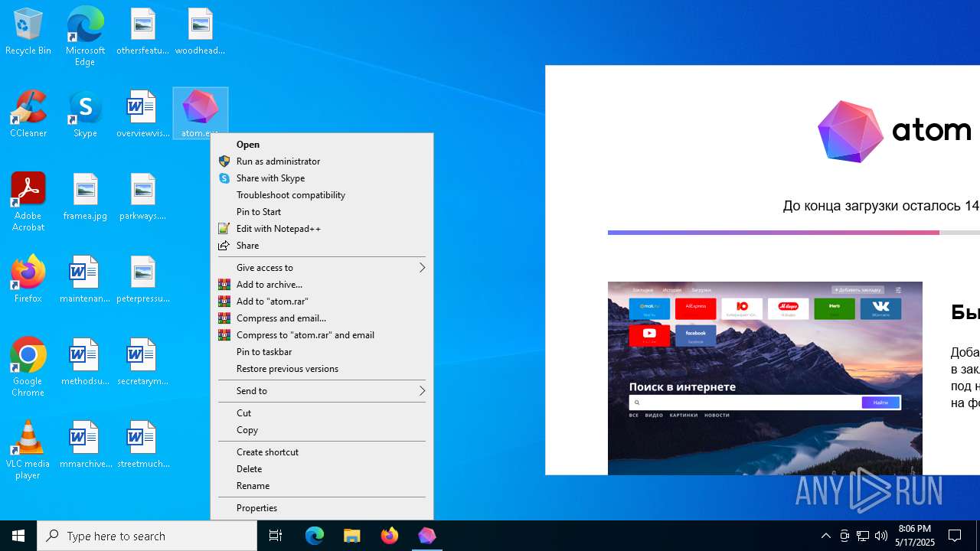Choose Share with Skype
The height and width of the screenshot is (551, 980).
322,178
